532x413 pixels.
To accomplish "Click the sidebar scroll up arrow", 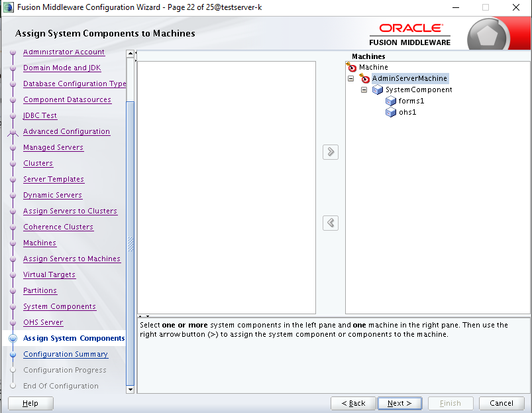I will [x=131, y=54].
